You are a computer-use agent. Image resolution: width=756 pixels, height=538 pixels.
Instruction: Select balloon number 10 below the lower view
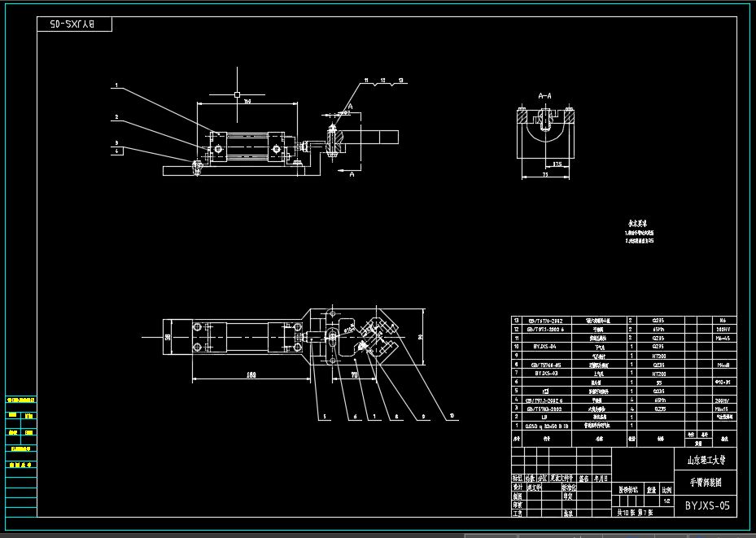click(x=452, y=416)
